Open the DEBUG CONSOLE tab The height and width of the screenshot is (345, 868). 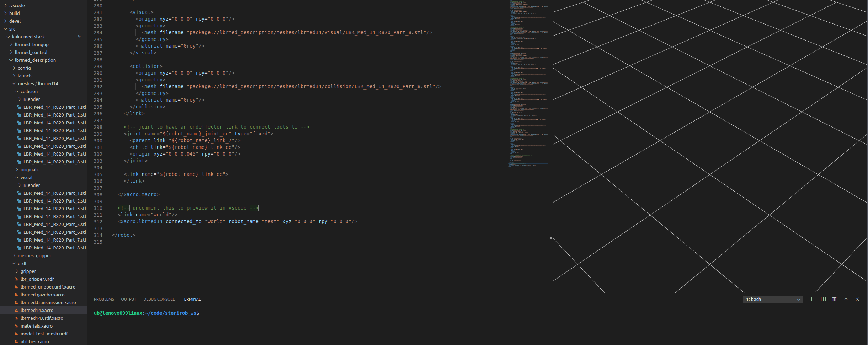tap(159, 299)
